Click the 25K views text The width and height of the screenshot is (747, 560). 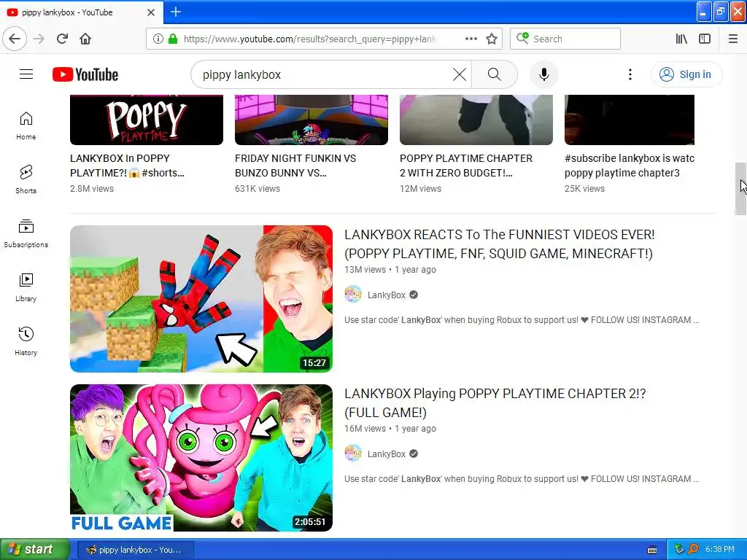click(584, 189)
